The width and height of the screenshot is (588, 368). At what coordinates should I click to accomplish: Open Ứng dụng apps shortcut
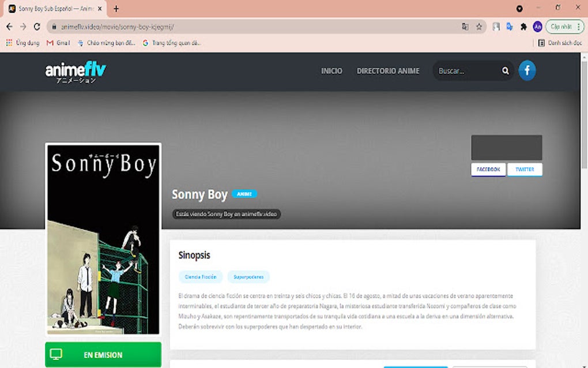(x=22, y=43)
